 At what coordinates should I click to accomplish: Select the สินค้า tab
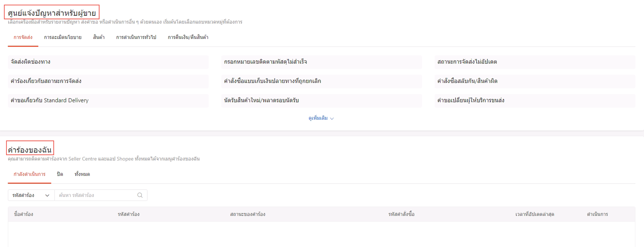click(99, 37)
